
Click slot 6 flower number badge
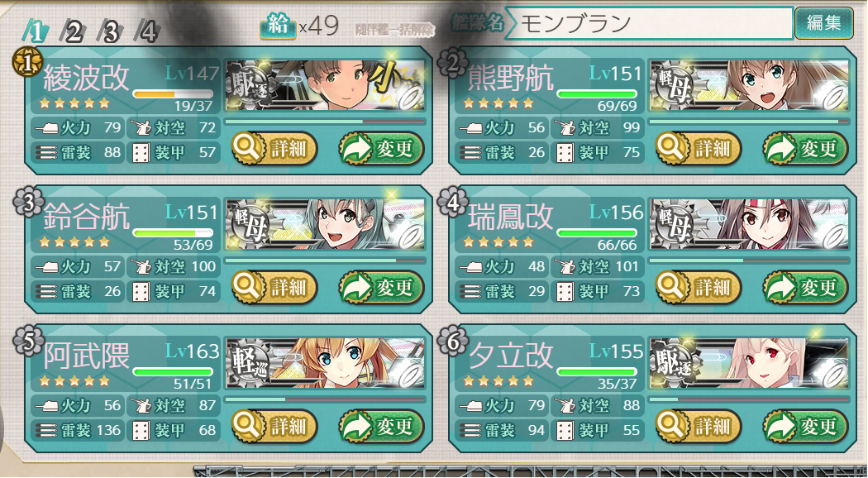coord(453,342)
